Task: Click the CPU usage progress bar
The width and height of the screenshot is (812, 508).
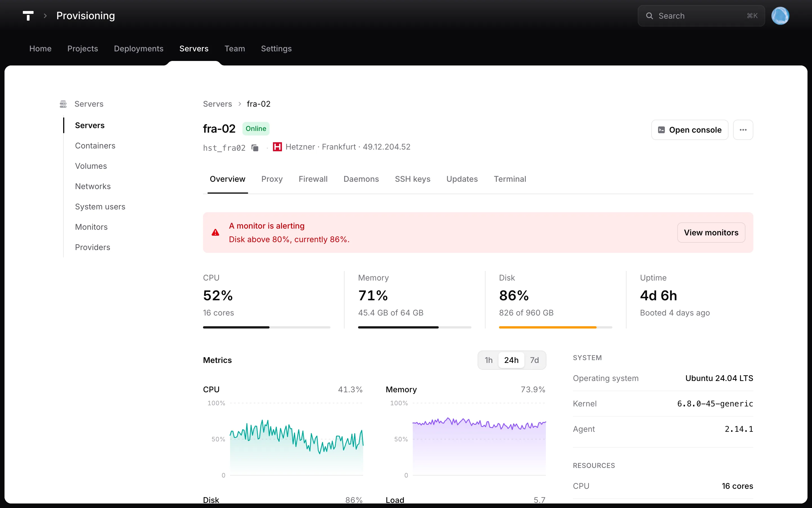Action: click(x=266, y=327)
